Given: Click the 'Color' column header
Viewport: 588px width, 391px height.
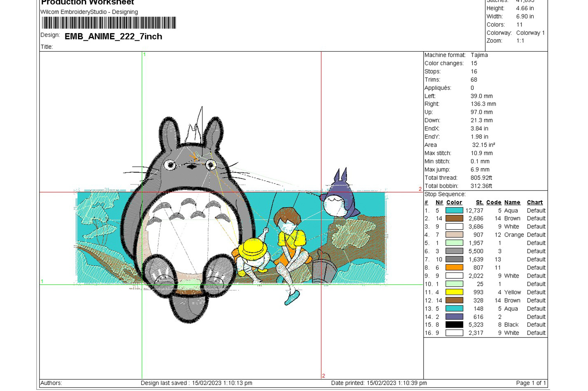Looking at the screenshot, I should [x=454, y=203].
